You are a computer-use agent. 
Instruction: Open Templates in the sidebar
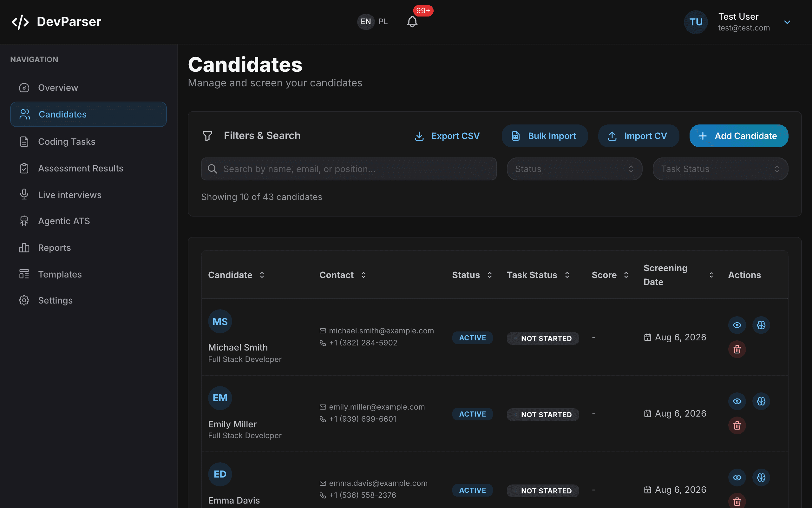point(88,274)
